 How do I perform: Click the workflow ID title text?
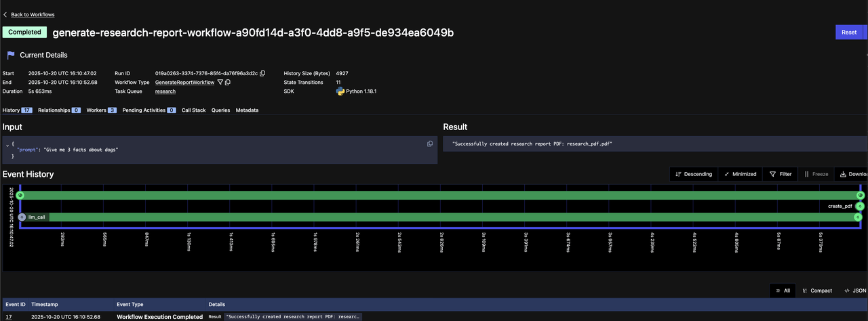click(x=253, y=32)
